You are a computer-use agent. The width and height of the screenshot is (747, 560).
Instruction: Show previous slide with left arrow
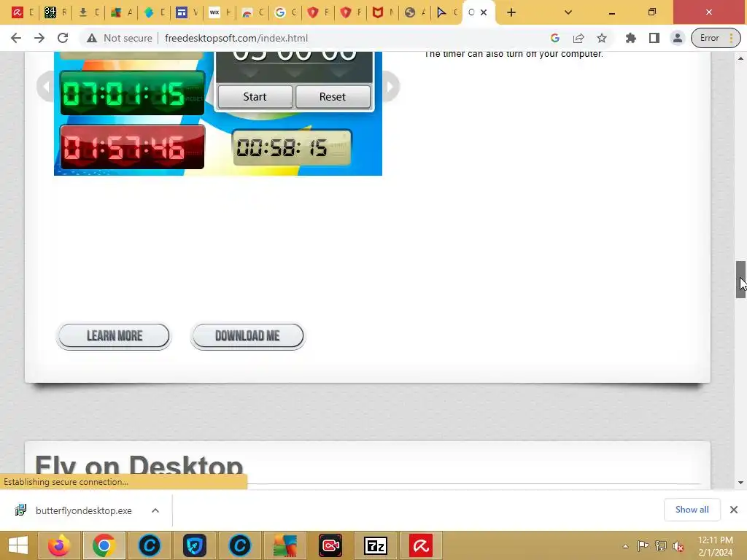pos(46,87)
